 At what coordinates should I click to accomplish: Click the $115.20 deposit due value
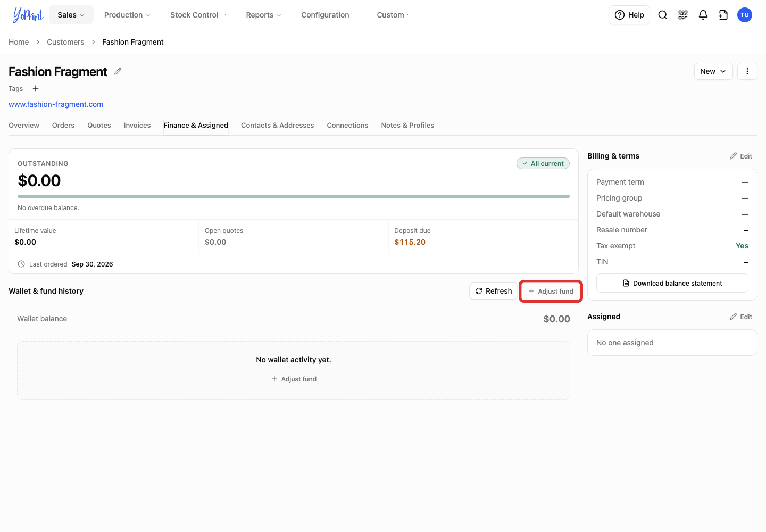pyautogui.click(x=410, y=242)
